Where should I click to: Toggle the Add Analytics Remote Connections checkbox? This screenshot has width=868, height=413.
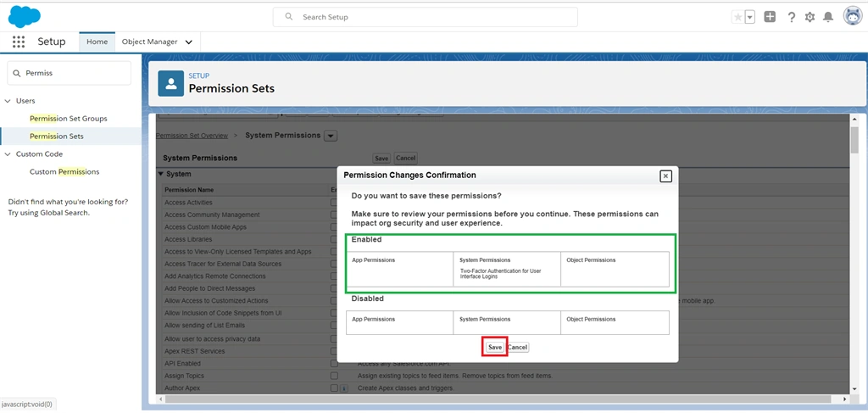[334, 276]
